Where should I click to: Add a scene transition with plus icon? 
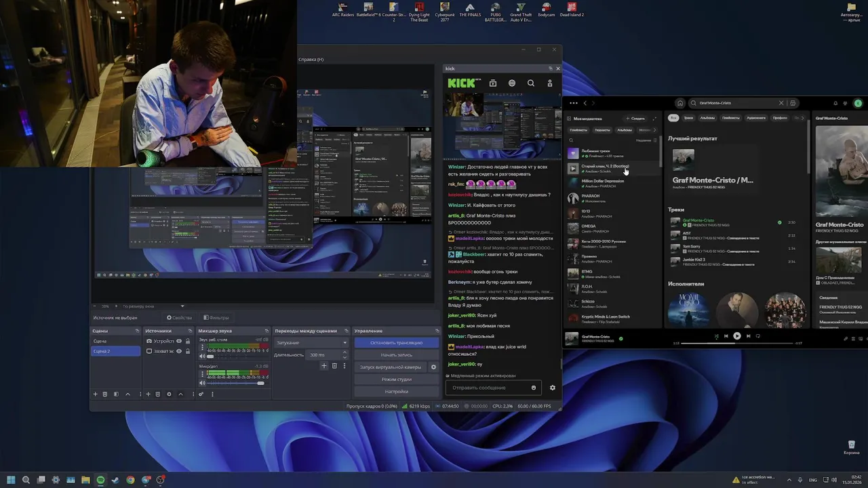point(324,366)
